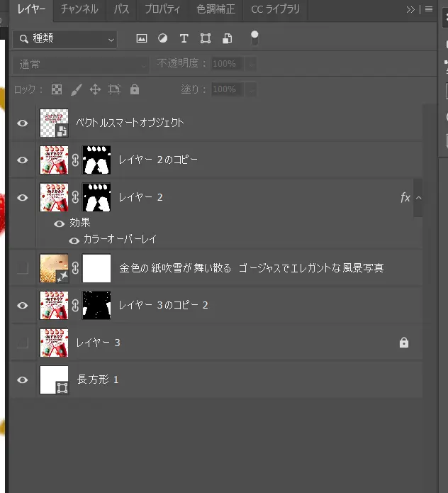Click the lock all padlock icon
The height and width of the screenshot is (493, 448).
(x=135, y=90)
